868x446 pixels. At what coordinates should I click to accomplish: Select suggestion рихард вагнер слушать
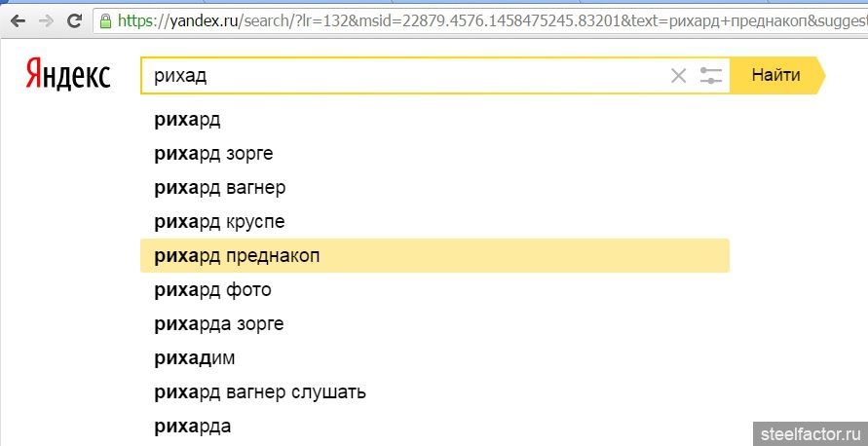(x=434, y=392)
